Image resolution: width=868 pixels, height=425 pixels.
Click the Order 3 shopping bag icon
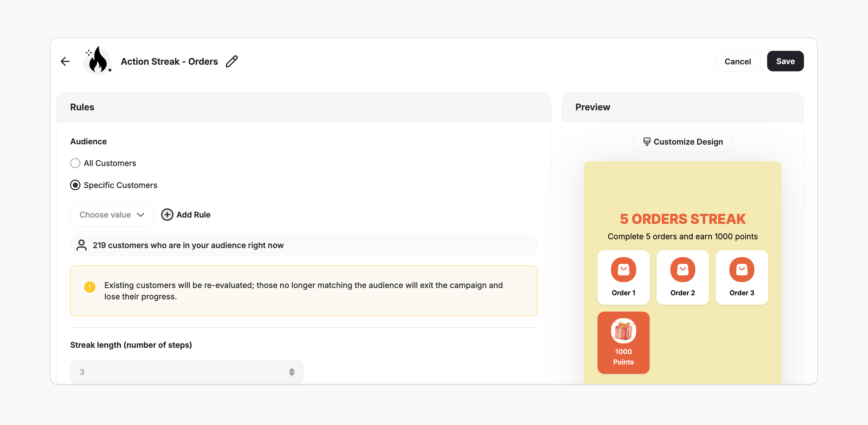pyautogui.click(x=742, y=269)
